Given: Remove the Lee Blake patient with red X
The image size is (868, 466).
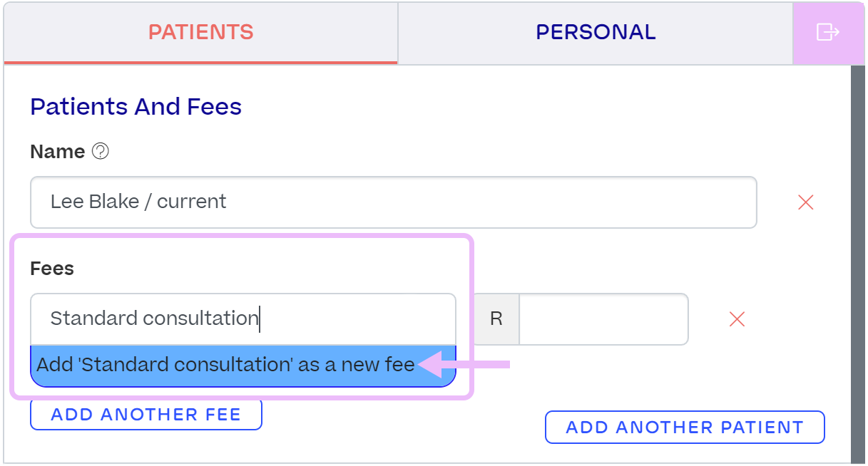Looking at the screenshot, I should [806, 202].
